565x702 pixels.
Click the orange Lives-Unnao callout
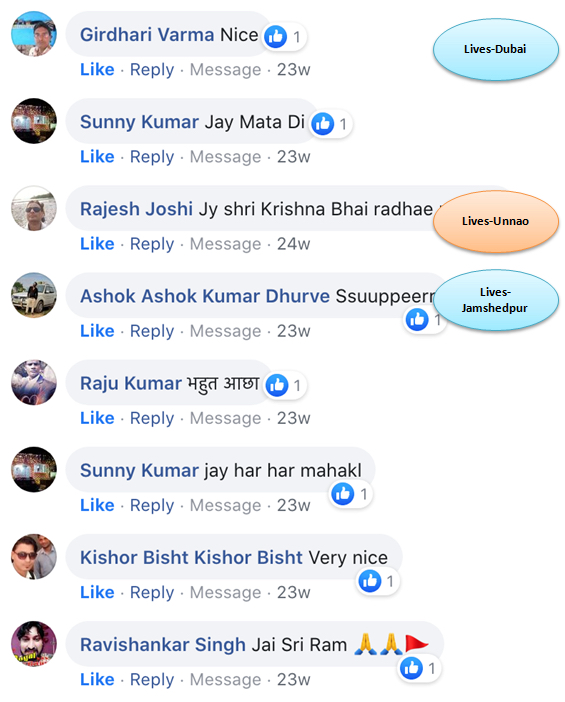[496, 221]
